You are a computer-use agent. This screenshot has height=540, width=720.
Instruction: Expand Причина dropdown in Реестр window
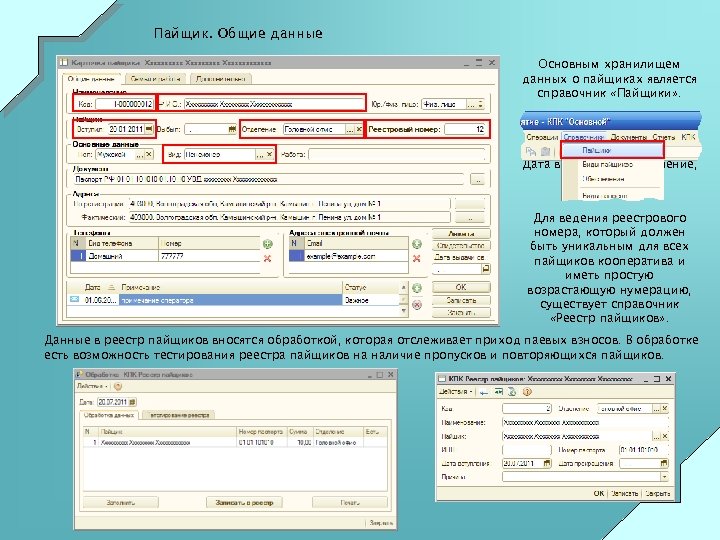click(664, 478)
